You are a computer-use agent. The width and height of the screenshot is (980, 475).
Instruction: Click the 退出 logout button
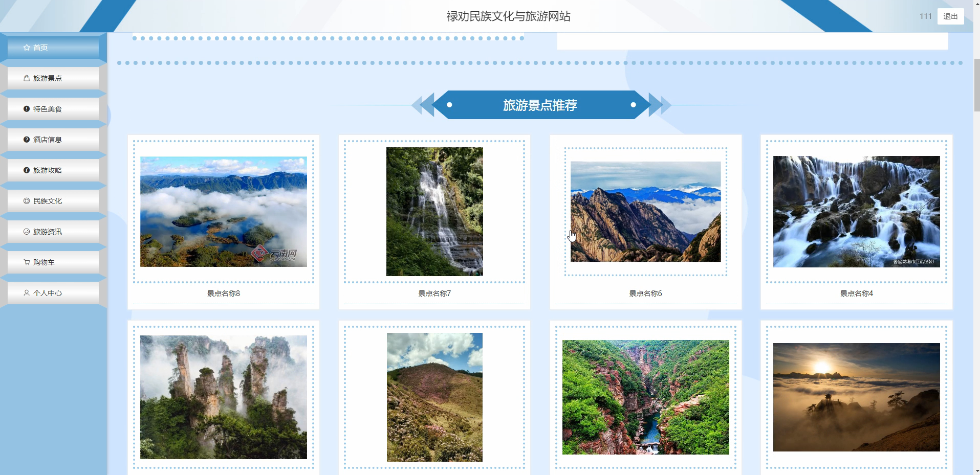950,16
